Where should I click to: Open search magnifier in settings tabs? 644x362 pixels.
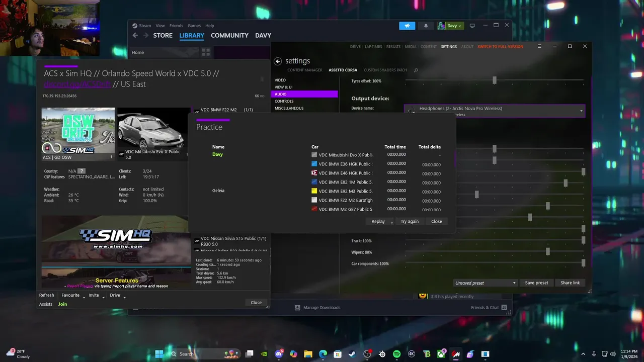(x=416, y=70)
